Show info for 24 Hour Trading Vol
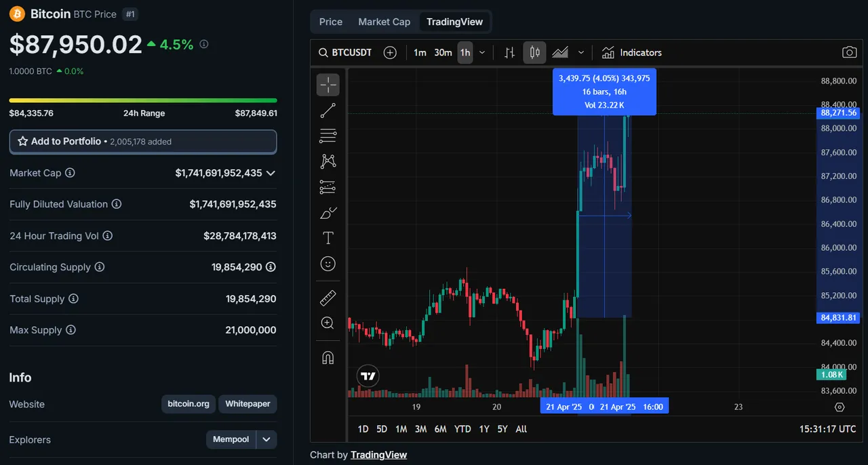 tap(107, 236)
